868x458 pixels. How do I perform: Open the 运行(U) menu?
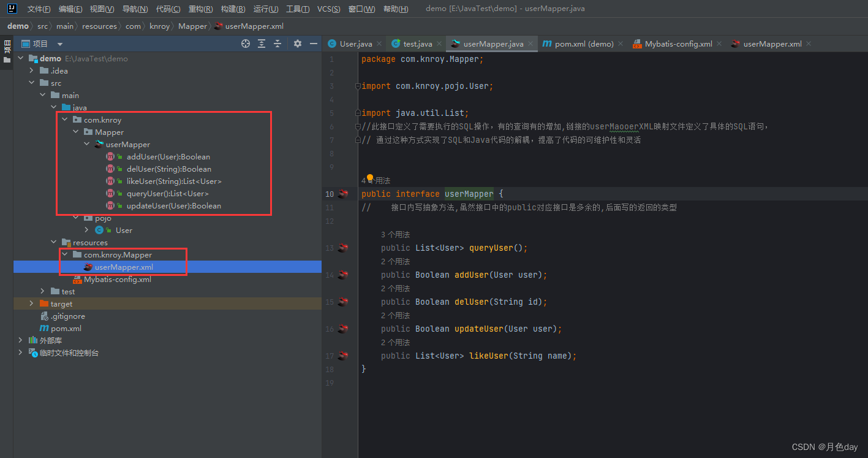pos(266,9)
